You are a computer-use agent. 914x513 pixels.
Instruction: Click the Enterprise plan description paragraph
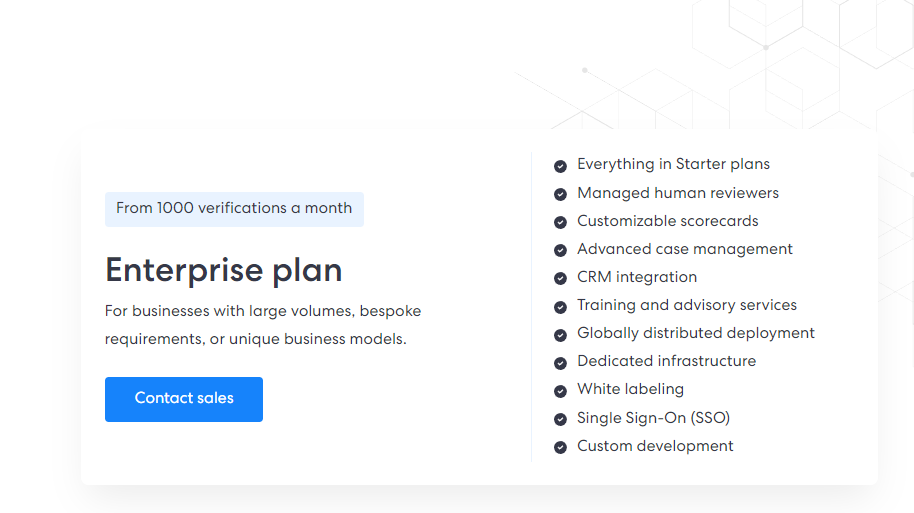coord(263,325)
